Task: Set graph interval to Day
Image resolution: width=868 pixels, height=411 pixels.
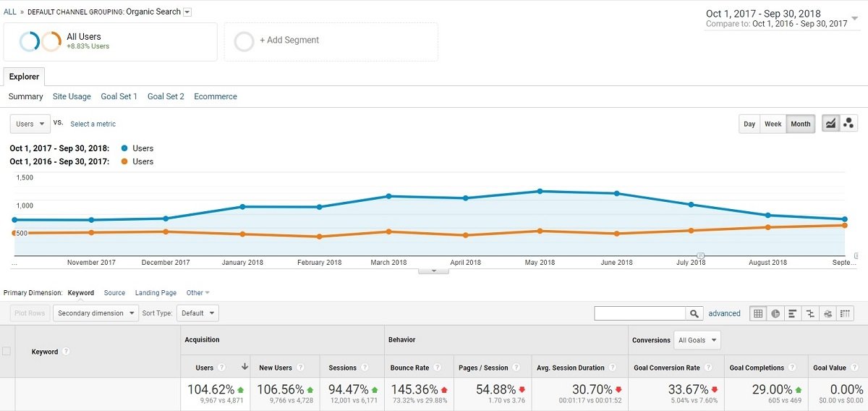Action: click(749, 124)
